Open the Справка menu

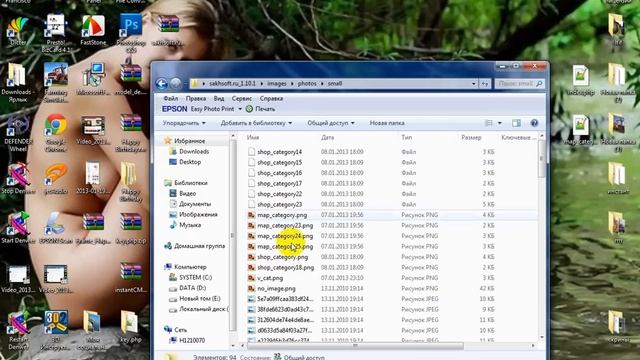click(271, 98)
